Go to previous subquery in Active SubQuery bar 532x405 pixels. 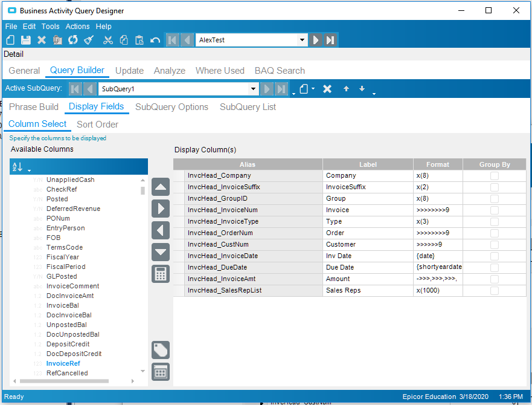coord(90,89)
